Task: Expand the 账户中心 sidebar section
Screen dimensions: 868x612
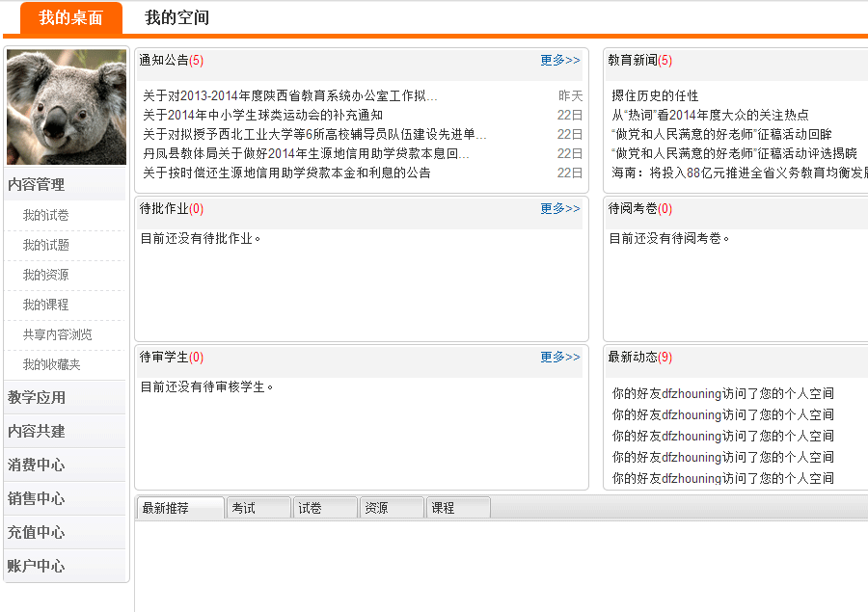Action: coord(37,566)
